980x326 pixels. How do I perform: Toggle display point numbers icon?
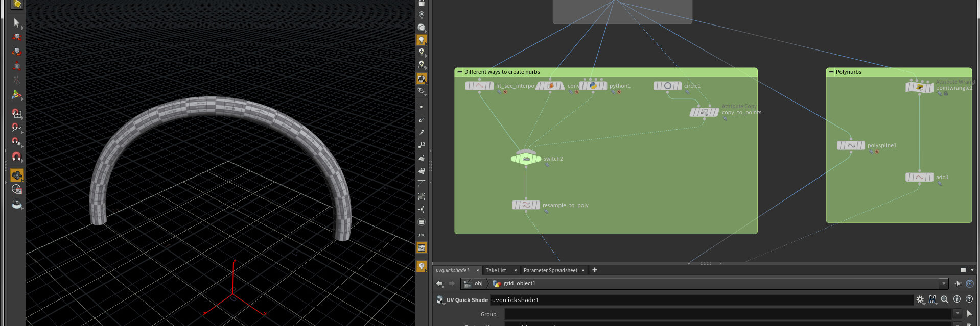[x=422, y=145]
